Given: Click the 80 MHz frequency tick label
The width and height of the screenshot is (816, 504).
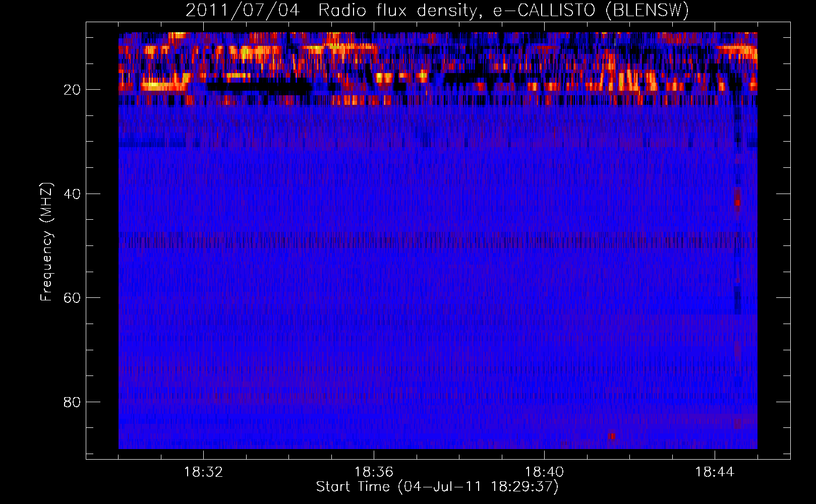Looking at the screenshot, I should click(x=73, y=402).
